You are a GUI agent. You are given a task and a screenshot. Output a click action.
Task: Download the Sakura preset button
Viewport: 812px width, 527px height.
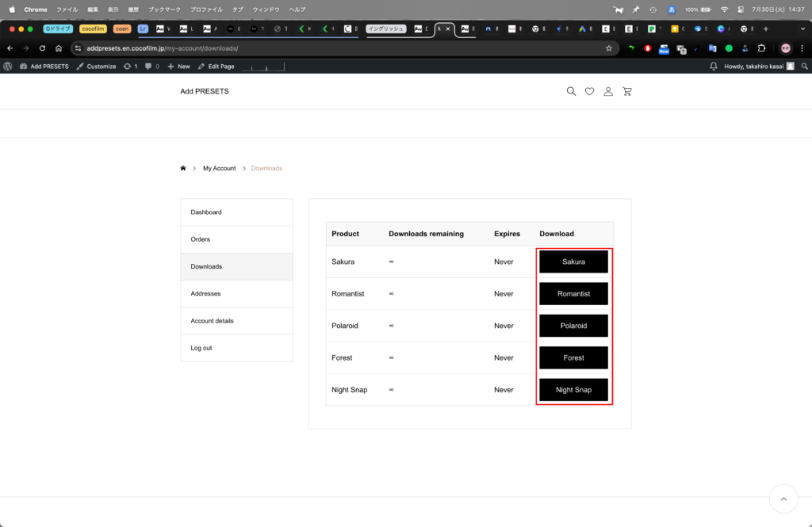coord(573,262)
